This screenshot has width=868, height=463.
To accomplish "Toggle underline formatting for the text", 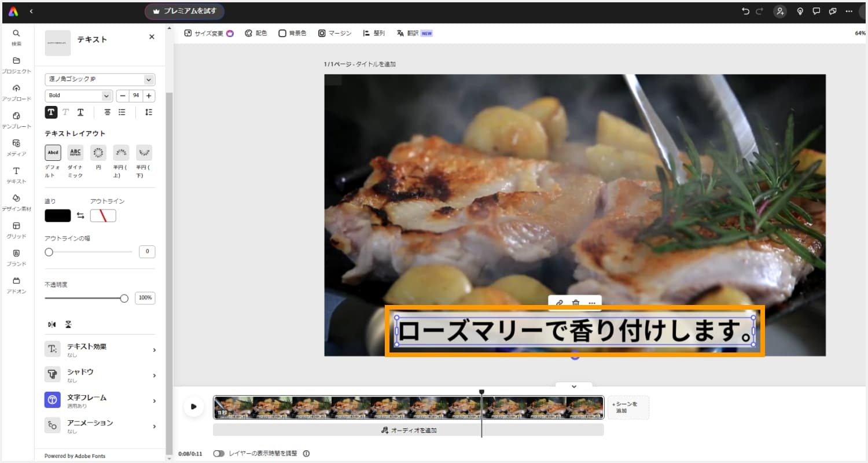I will coord(80,112).
